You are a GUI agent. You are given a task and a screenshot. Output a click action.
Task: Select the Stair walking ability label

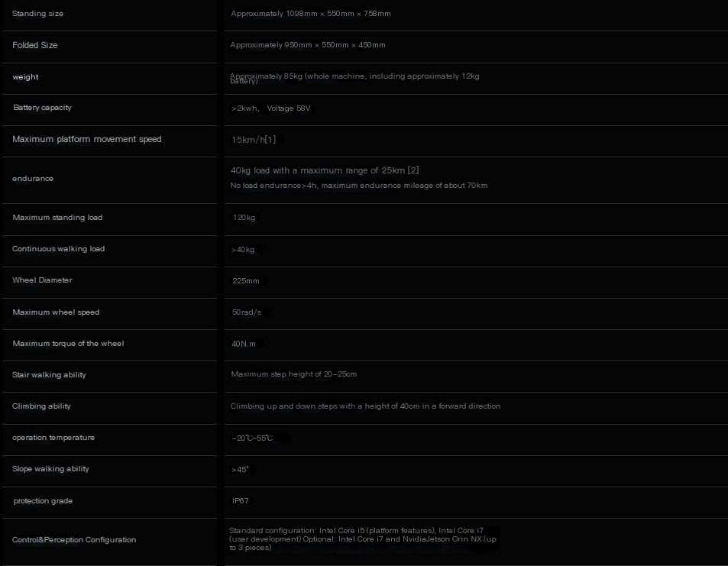49,375
